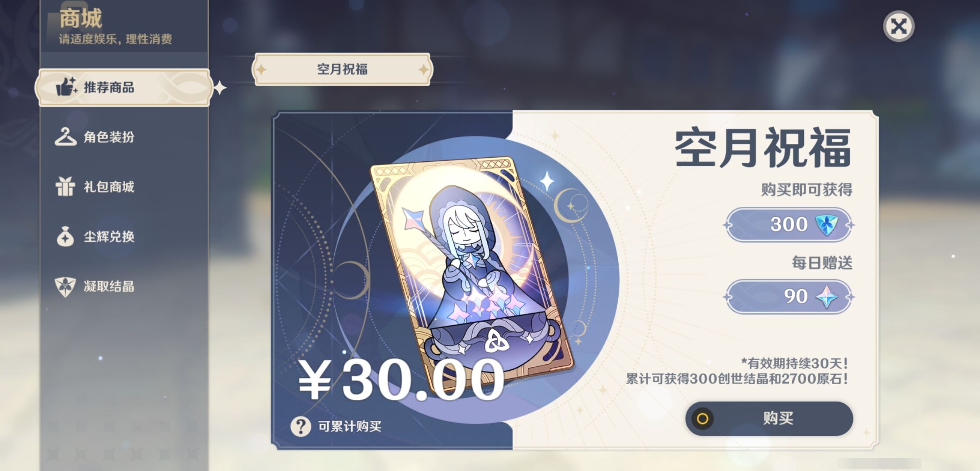980x471 pixels.
Task: Click the hanger icon for 角色装扮
Action: click(x=65, y=137)
